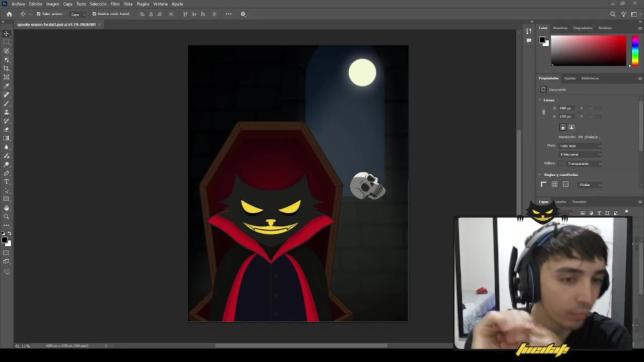Select the Path Selection tool
This screenshot has height=362, width=644.
pyautogui.click(x=7, y=191)
